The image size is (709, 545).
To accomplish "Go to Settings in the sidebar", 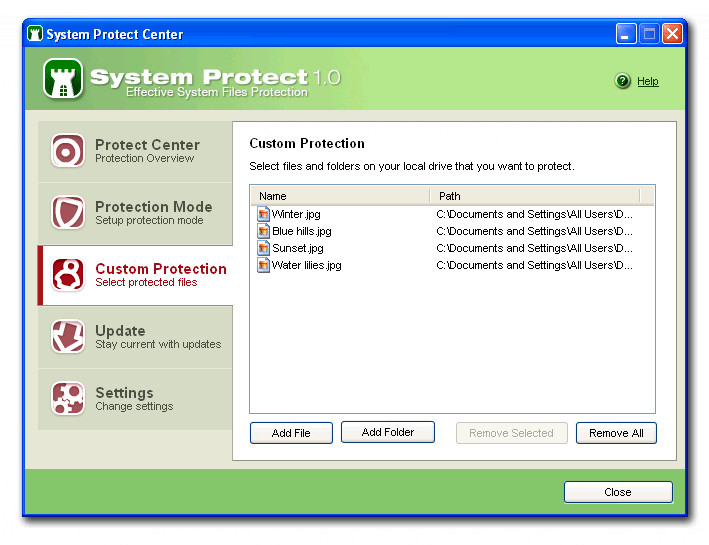I will pos(135,399).
